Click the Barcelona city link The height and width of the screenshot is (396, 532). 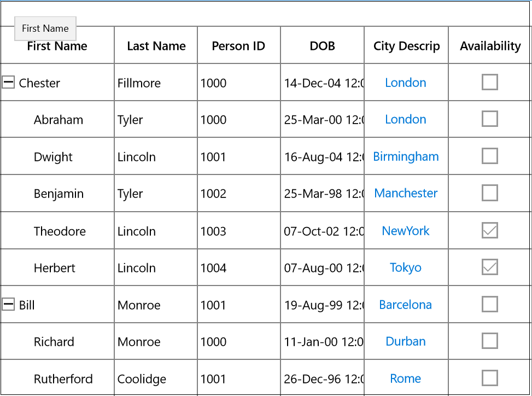tap(406, 305)
